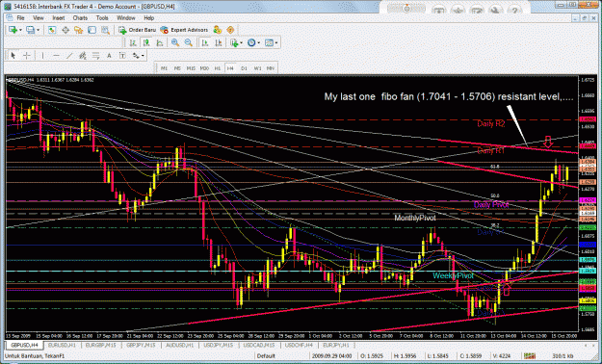Toggle the Navigator folder-star icon

click(x=78, y=30)
